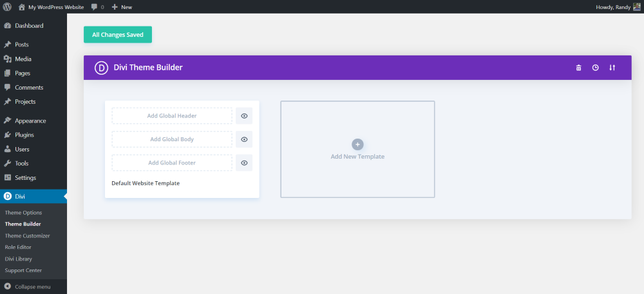Click Add Global Body slot

172,139
